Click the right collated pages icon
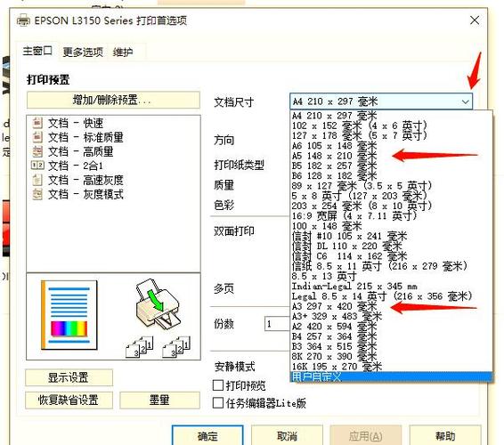Viewport: 504px width, 445px height. tap(176, 347)
